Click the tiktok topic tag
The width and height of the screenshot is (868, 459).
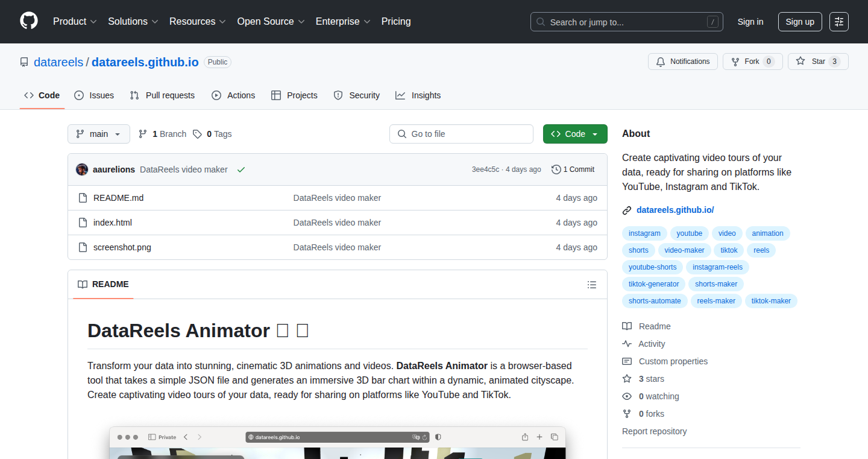click(x=729, y=250)
